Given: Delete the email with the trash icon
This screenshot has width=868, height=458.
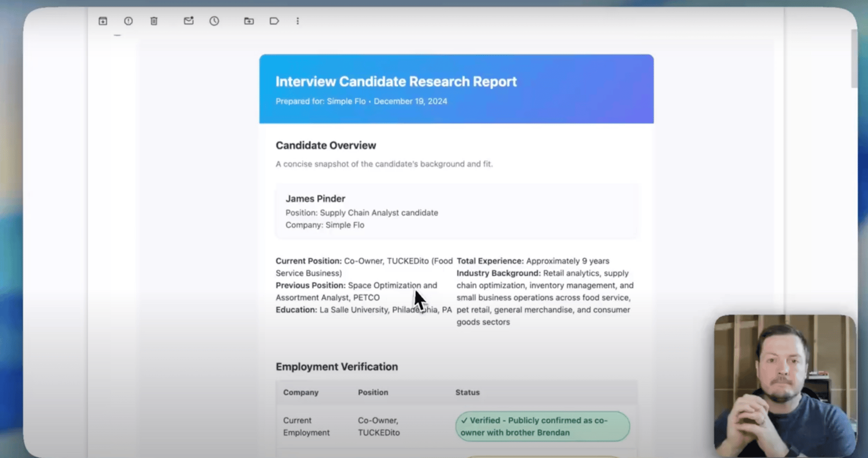Looking at the screenshot, I should tap(154, 21).
